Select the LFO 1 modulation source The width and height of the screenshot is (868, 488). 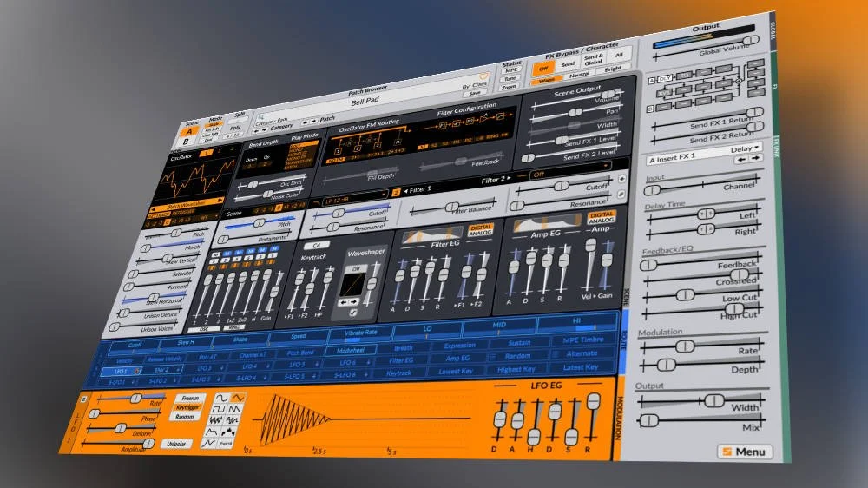(x=120, y=372)
